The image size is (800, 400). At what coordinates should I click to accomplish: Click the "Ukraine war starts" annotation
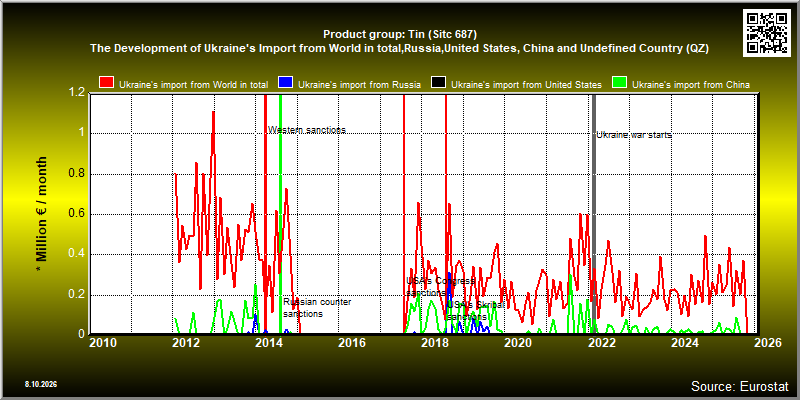[634, 135]
